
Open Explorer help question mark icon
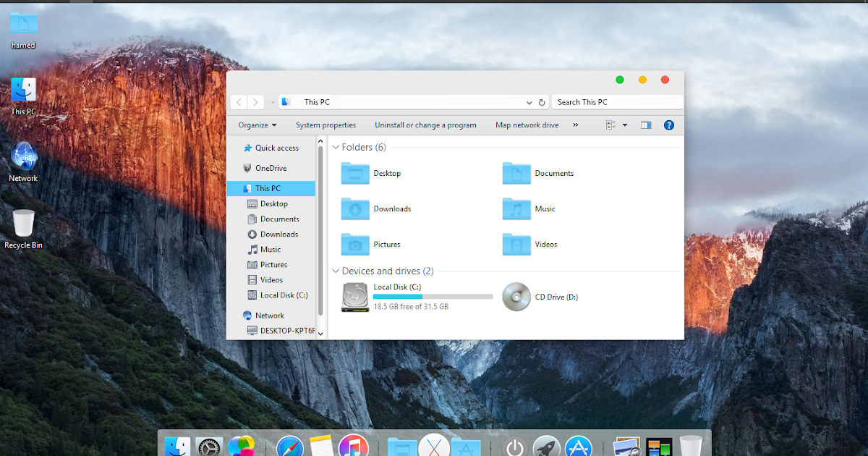click(669, 125)
